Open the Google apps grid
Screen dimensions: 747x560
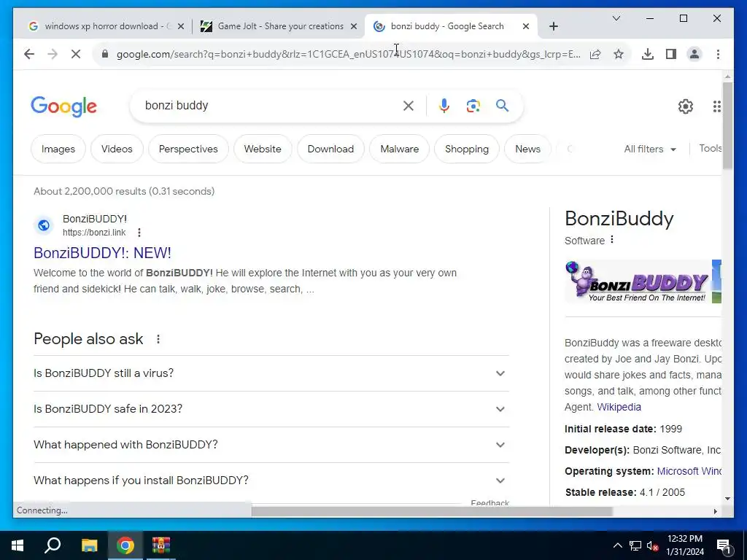(716, 106)
